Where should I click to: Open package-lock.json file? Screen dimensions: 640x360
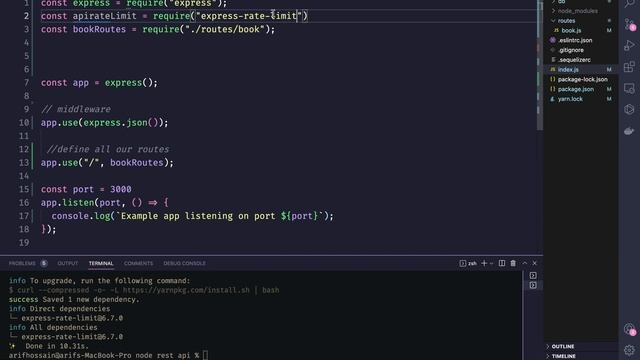point(581,79)
